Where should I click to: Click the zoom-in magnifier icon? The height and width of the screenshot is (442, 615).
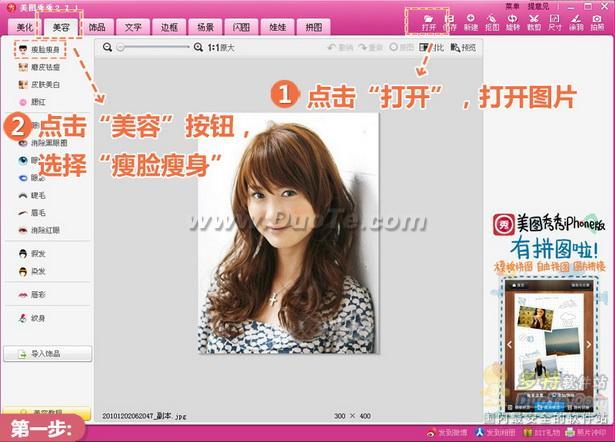[x=198, y=47]
